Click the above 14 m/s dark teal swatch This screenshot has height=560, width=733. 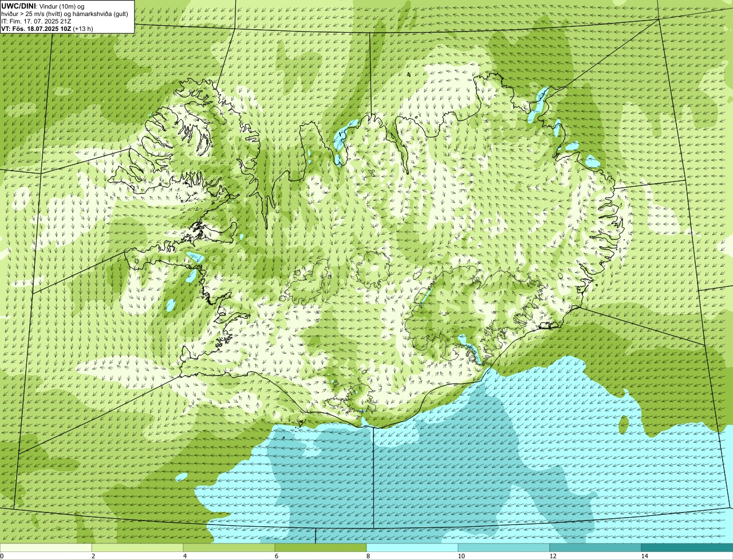687,547
